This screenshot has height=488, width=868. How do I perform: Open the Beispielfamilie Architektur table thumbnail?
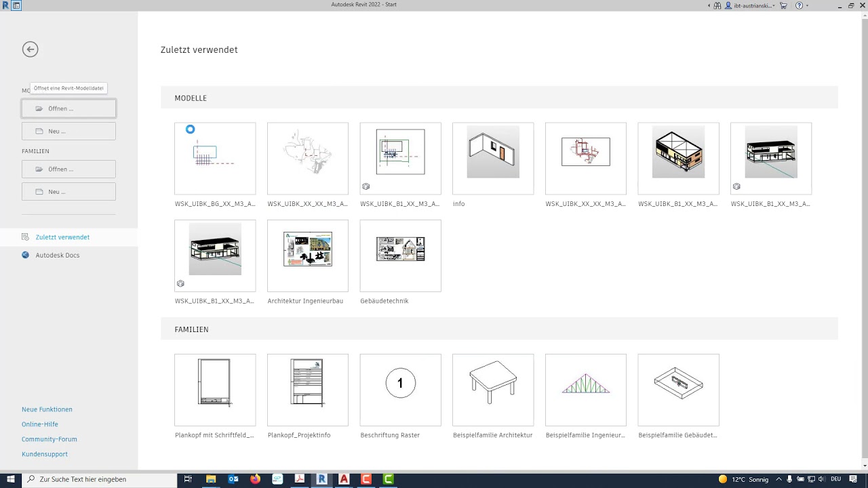pos(493,390)
